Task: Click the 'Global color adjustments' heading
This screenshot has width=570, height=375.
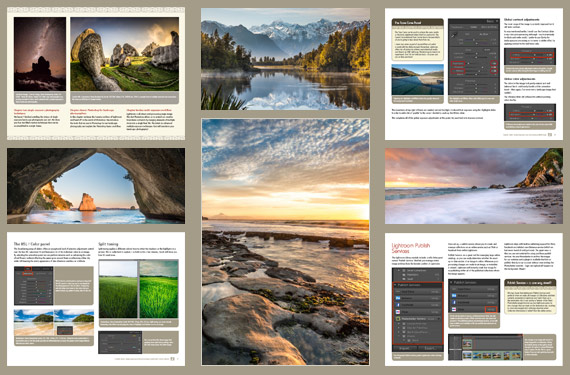Action: tap(519, 79)
